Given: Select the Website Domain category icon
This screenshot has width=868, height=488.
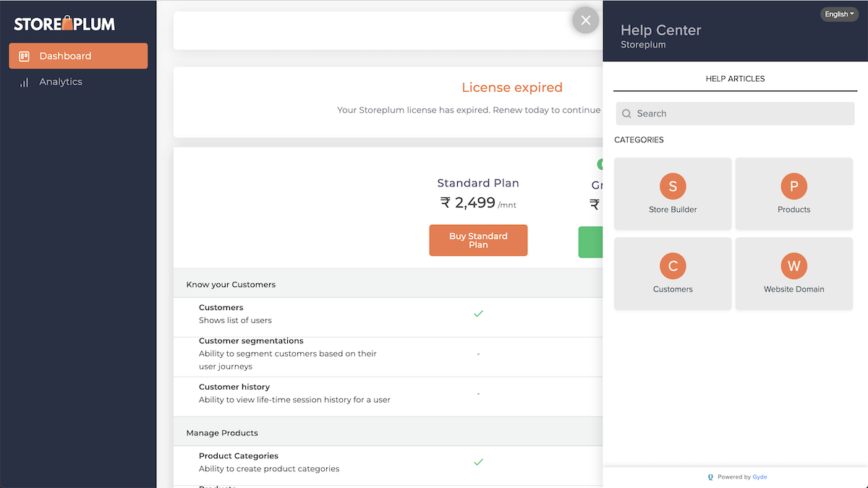Looking at the screenshot, I should tap(793, 266).
